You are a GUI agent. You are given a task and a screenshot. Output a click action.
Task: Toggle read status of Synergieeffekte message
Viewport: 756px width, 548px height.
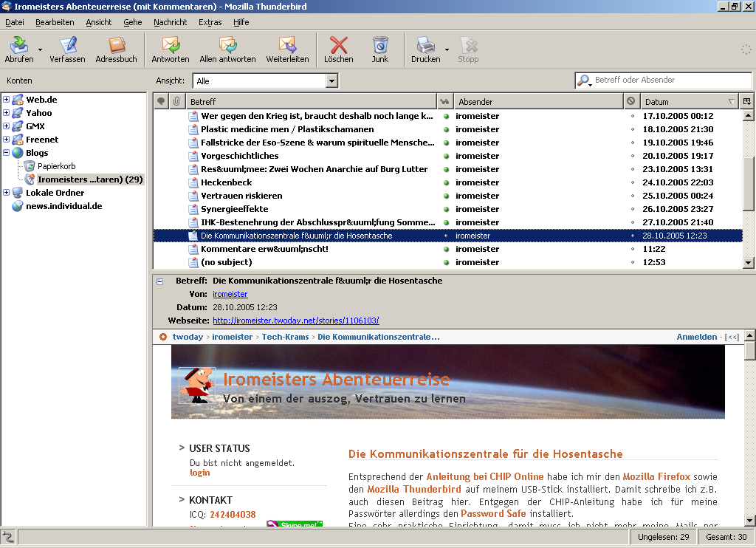click(x=446, y=209)
